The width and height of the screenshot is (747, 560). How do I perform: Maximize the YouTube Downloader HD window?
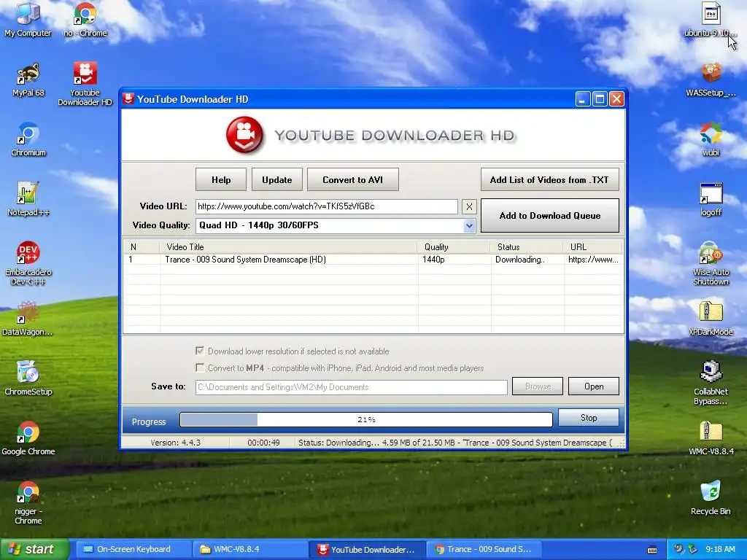600,99
